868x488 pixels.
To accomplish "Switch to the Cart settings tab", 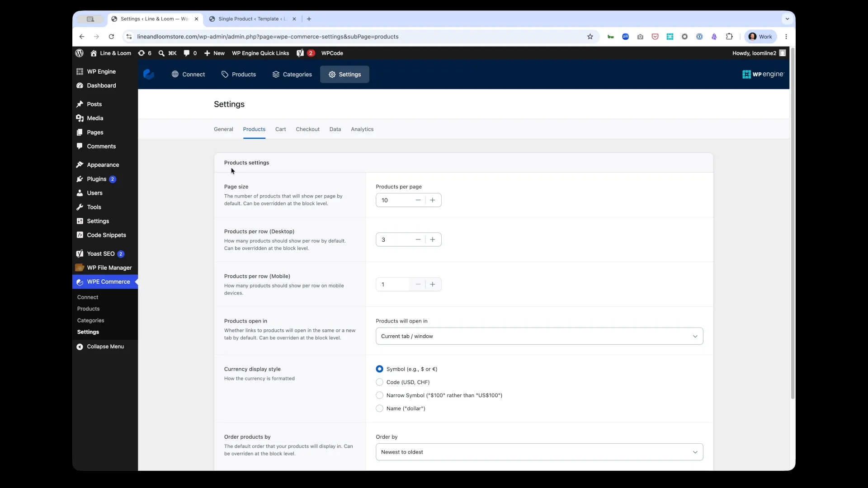I will tap(280, 129).
